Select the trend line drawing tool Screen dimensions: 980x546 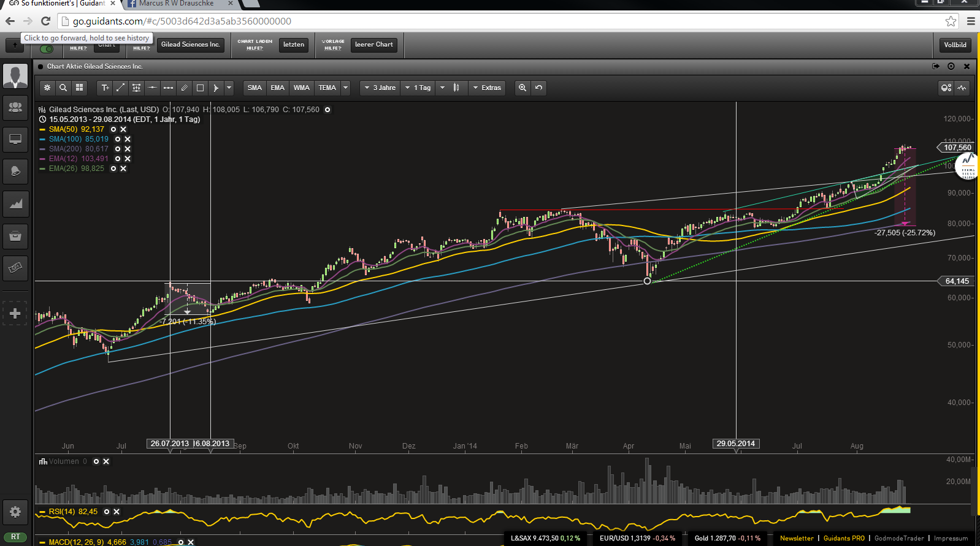(121, 88)
